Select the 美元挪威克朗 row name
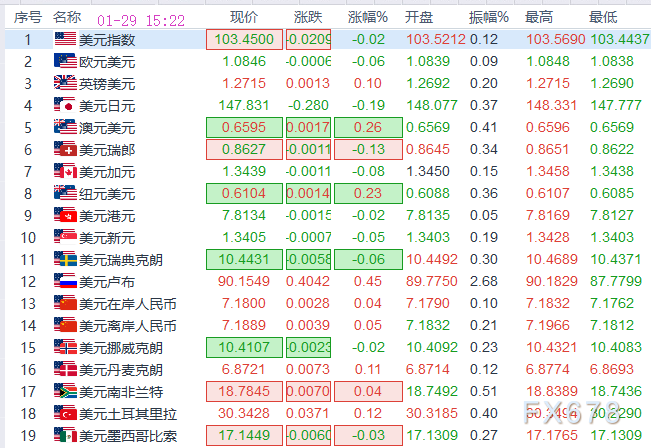Screen dimensions: 651x448 [121, 348]
